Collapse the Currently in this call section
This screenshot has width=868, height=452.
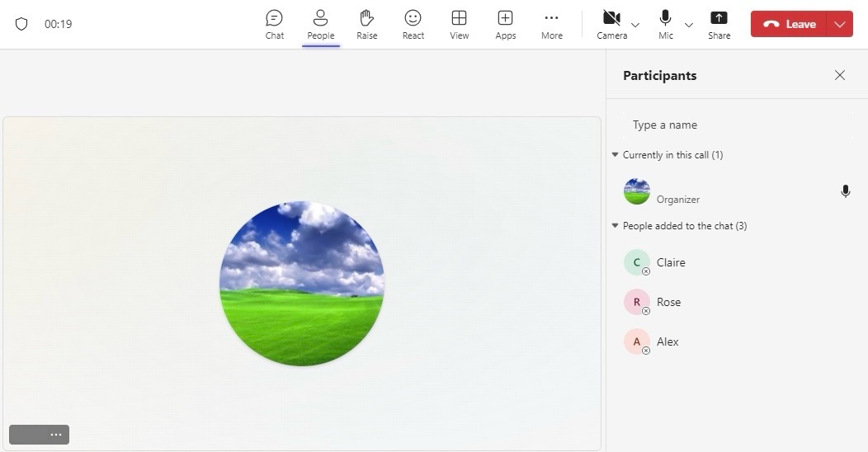615,155
